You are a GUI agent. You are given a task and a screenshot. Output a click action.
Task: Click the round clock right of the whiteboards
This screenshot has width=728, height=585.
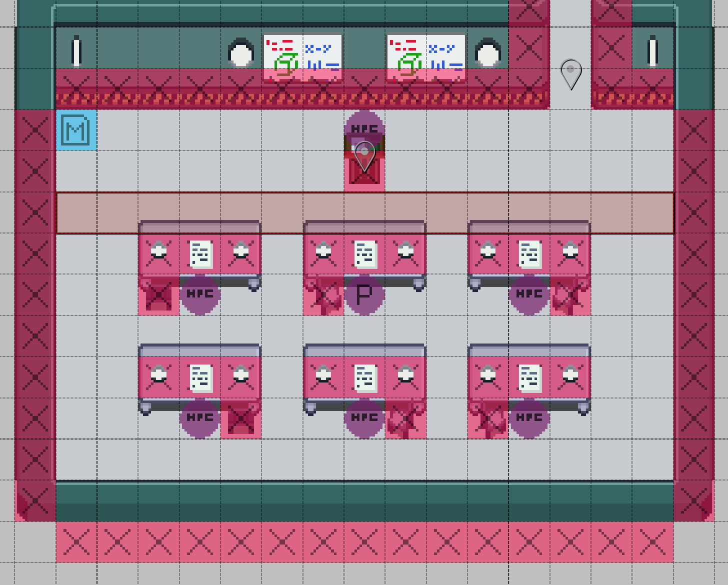(x=488, y=53)
